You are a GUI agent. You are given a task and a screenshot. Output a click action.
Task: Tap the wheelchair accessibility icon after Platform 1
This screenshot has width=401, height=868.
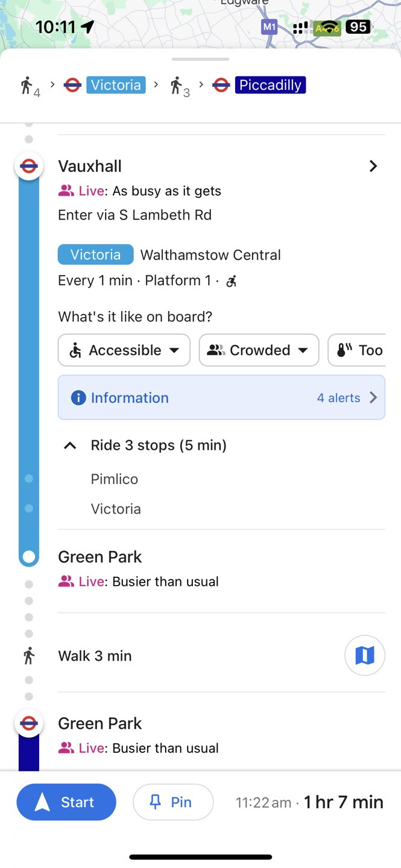point(231,281)
